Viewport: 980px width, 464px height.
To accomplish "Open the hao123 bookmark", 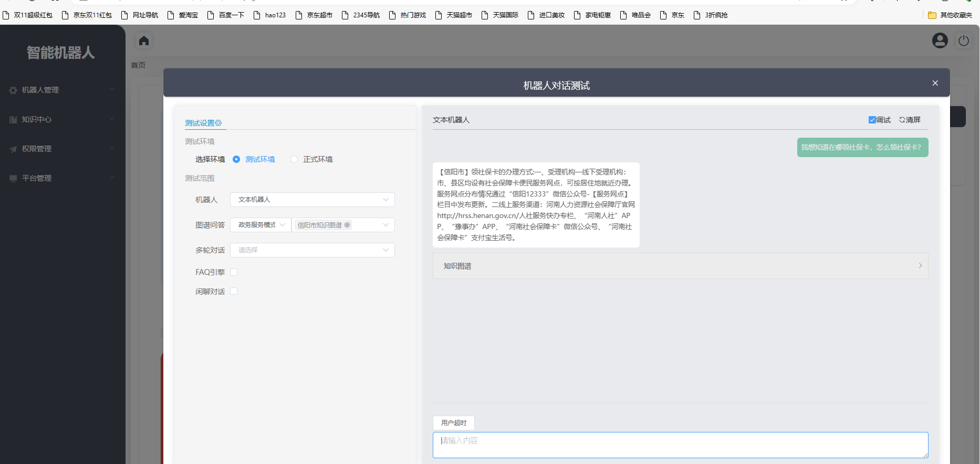I will (x=270, y=15).
